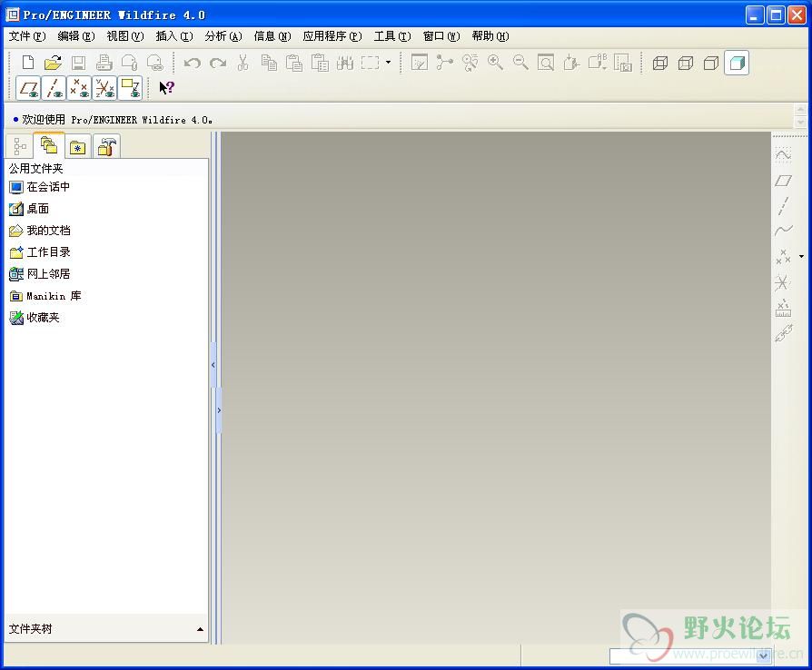The image size is (812, 670).
Task: Click the Datum Coordinate System tool on right
Action: 783,282
